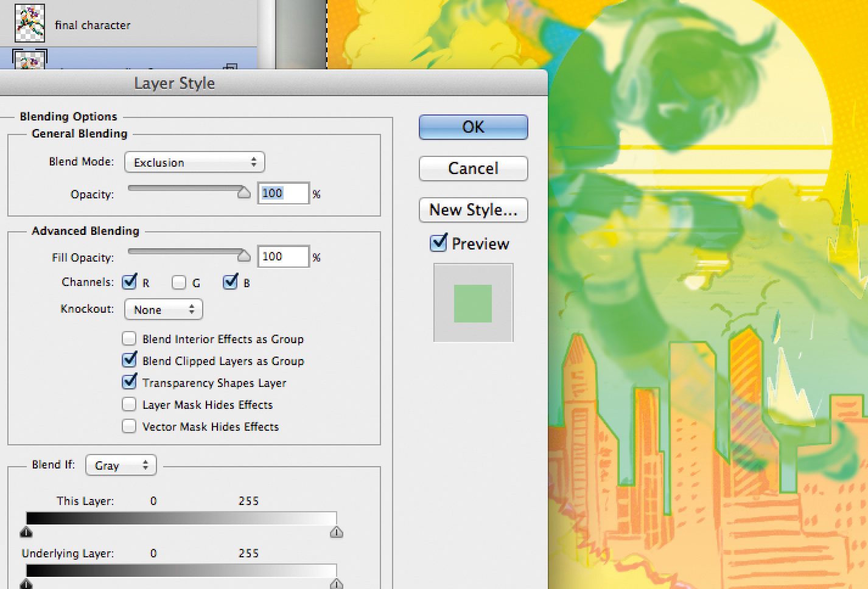Check Vector Mask Hides Effects

129,427
